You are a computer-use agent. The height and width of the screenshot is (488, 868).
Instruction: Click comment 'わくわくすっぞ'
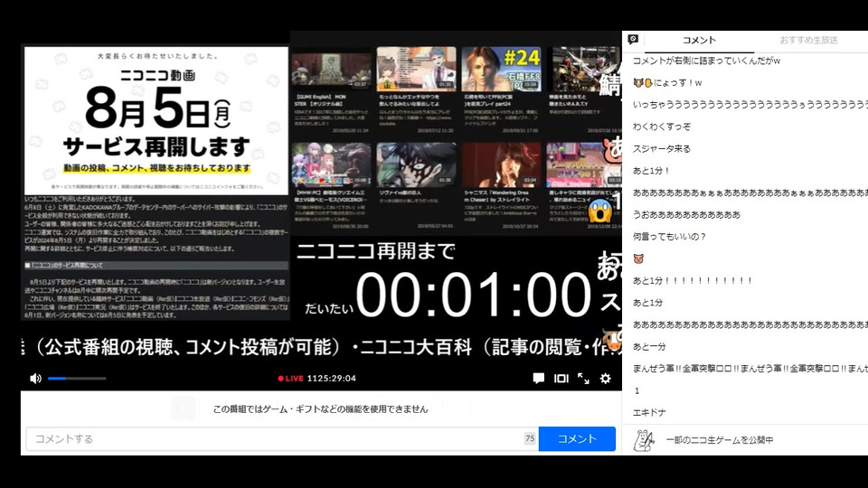pyautogui.click(x=662, y=127)
